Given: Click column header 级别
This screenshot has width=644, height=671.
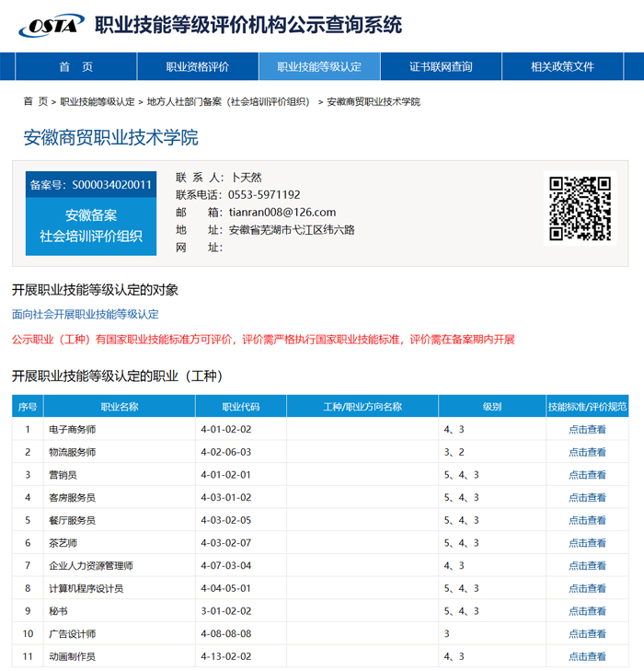Looking at the screenshot, I should (x=492, y=407).
